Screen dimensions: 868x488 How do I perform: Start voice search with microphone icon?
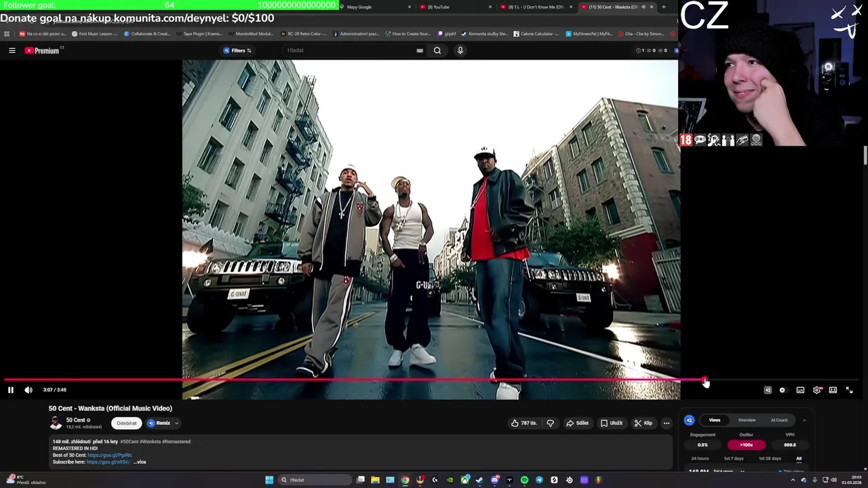pos(460,50)
